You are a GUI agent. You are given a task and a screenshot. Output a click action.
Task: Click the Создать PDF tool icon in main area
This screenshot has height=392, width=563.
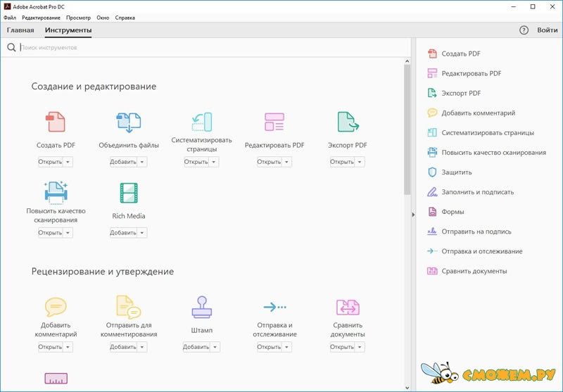pyautogui.click(x=56, y=122)
